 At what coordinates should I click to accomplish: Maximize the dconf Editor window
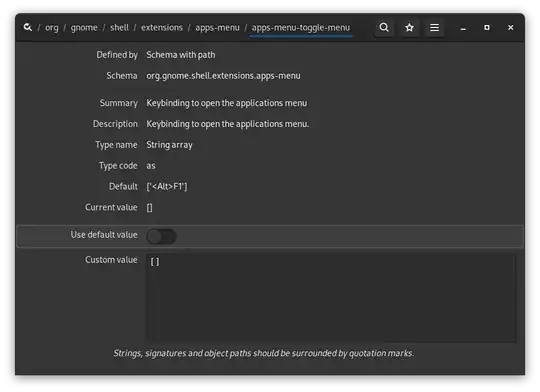click(x=487, y=27)
